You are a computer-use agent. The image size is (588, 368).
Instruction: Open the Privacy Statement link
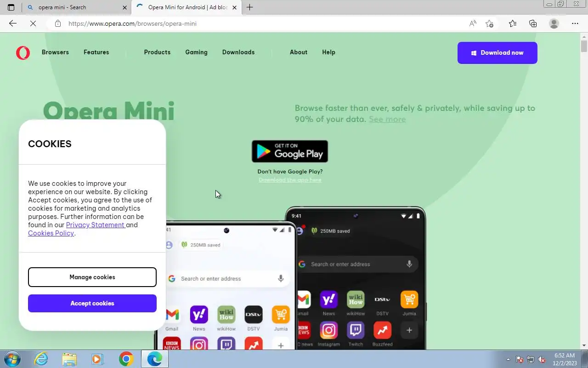(95, 225)
